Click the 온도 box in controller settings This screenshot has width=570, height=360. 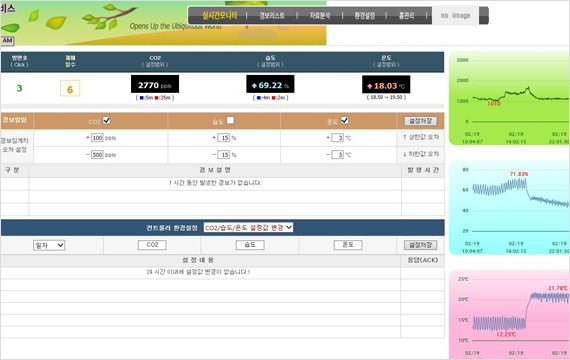[348, 245]
